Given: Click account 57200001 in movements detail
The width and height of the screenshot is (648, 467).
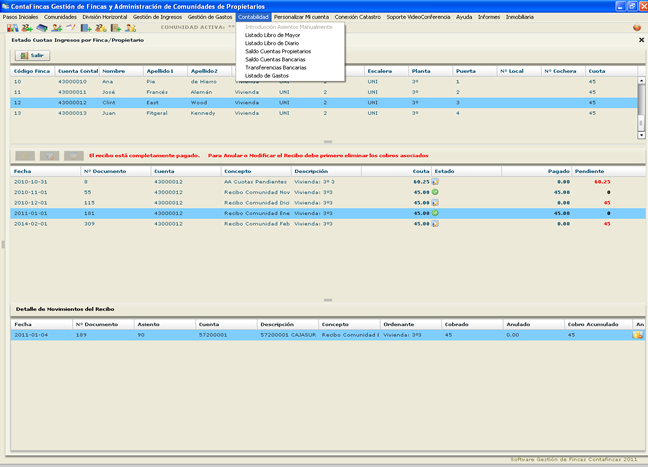Looking at the screenshot, I should point(213,335).
